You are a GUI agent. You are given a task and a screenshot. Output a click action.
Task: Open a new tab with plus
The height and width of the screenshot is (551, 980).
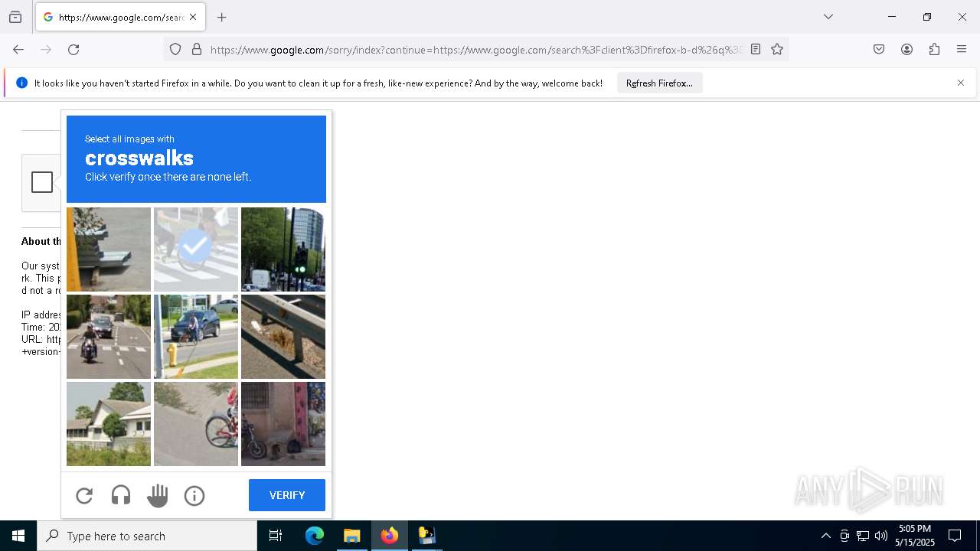222,17
